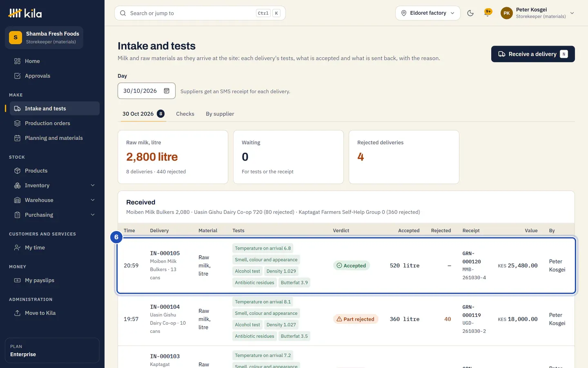
Task: Click Receive a delivery button
Action: pyautogui.click(x=533, y=54)
